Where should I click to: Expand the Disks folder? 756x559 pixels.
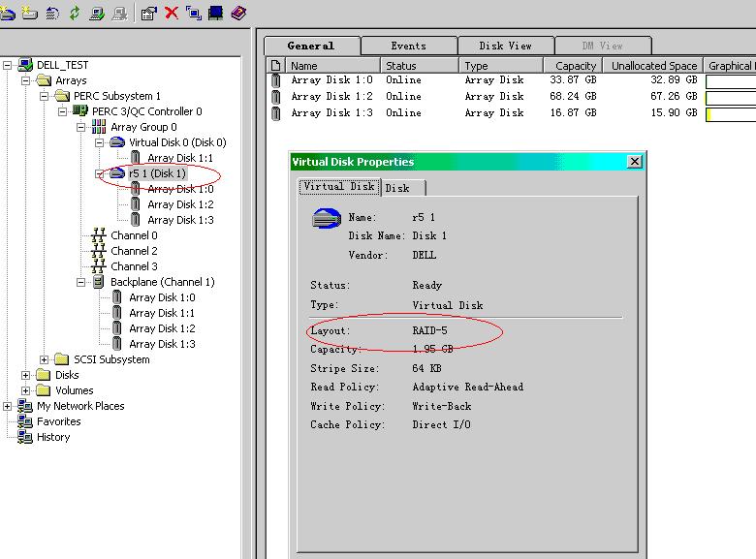tap(25, 375)
